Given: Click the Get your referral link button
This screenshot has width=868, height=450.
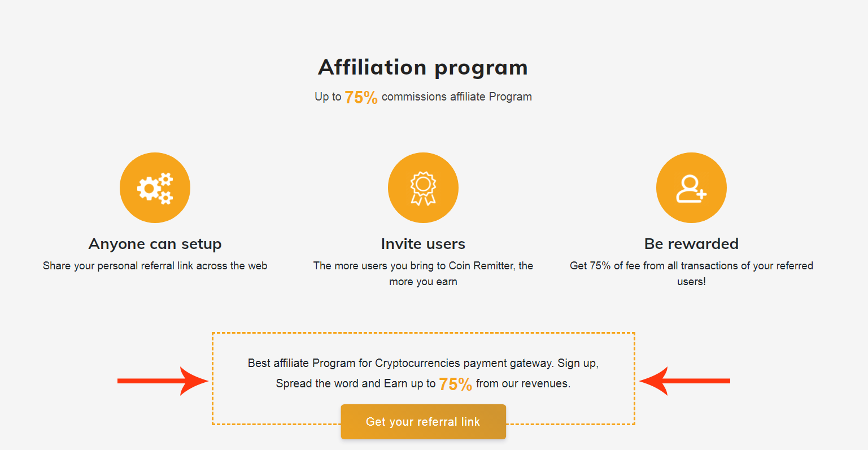Looking at the screenshot, I should tap(424, 422).
